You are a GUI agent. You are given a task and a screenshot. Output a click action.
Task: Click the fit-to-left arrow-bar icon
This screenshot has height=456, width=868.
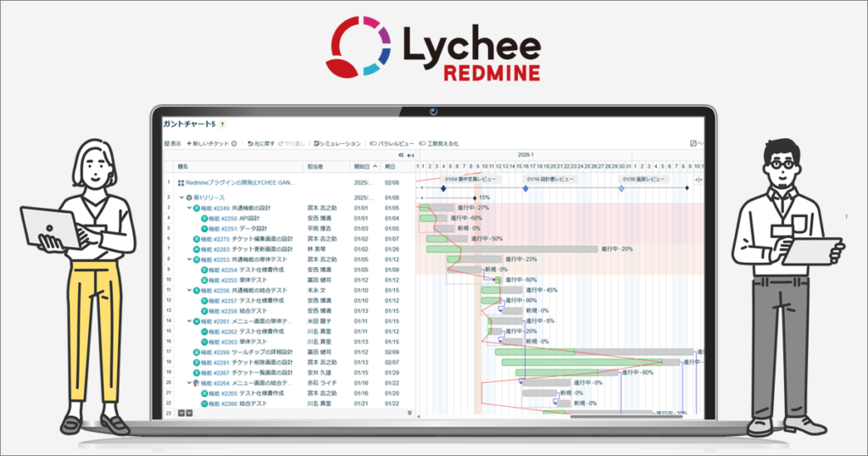click(410, 155)
